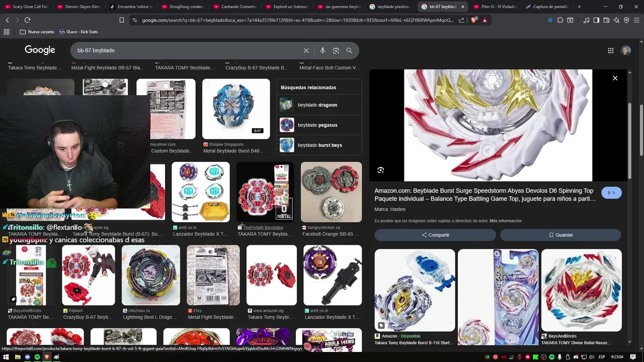
Task: Open Brave Rewards triangle icon
Action: click(485, 20)
